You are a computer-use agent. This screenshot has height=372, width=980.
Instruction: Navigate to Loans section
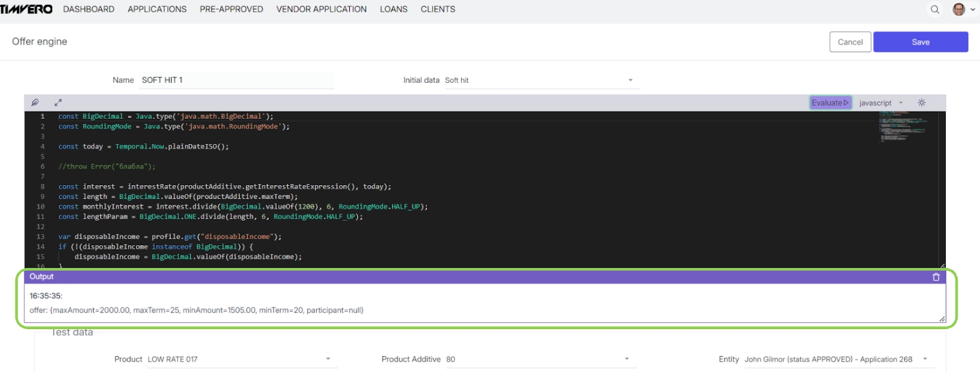(393, 9)
